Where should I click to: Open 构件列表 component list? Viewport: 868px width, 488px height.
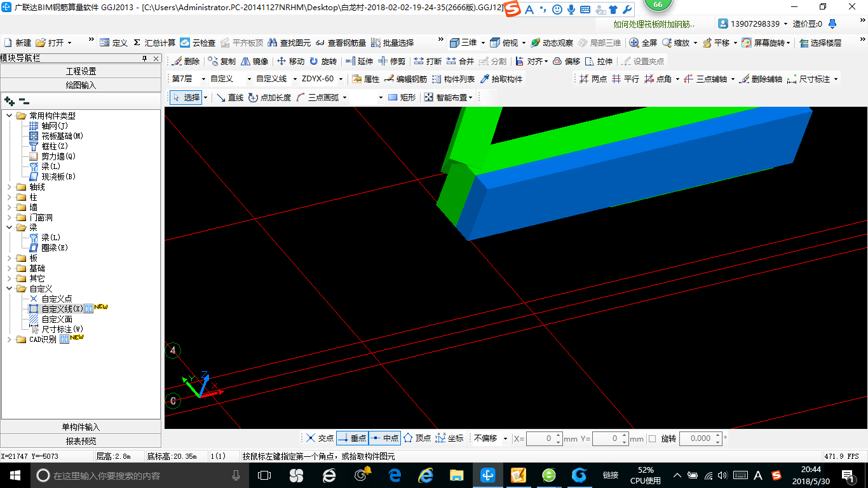[x=453, y=79]
